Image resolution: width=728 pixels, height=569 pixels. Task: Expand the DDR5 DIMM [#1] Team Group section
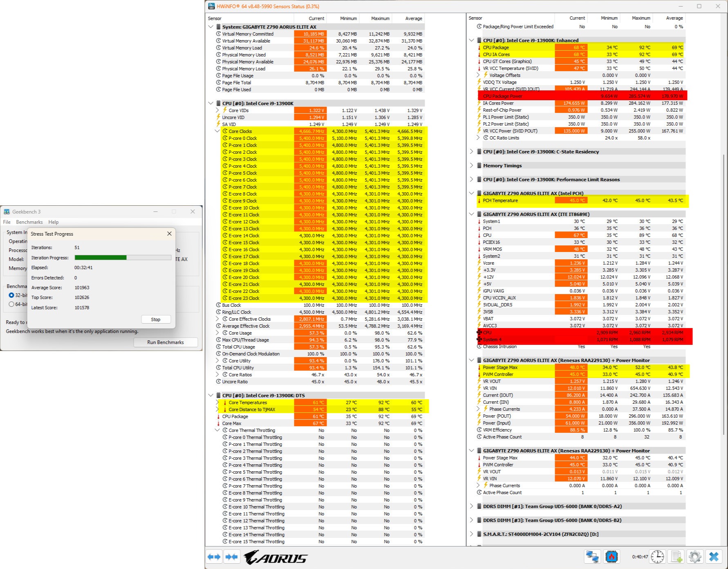(x=471, y=506)
